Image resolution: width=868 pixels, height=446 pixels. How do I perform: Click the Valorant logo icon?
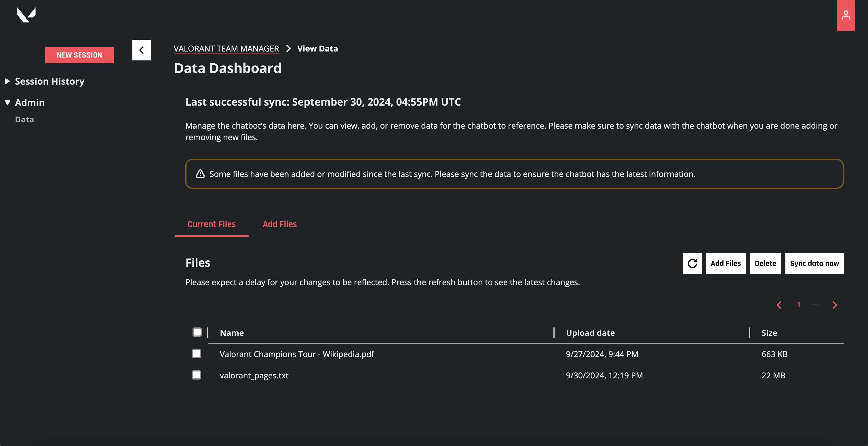pyautogui.click(x=26, y=15)
